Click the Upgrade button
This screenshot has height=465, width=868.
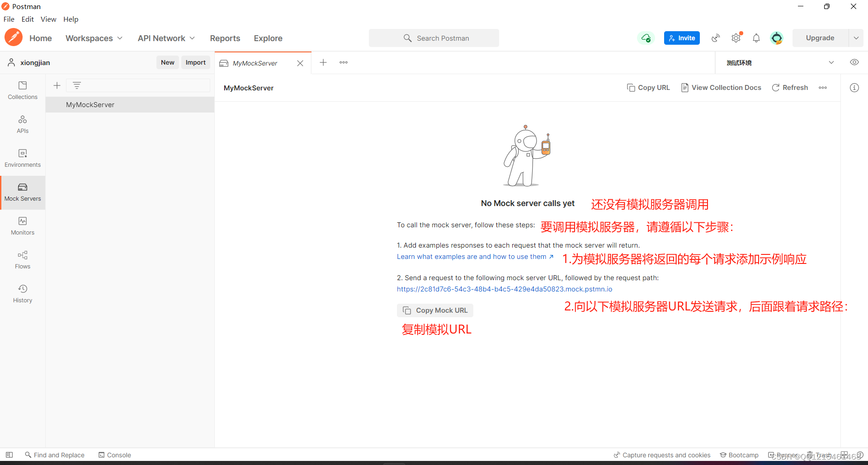pyautogui.click(x=820, y=38)
